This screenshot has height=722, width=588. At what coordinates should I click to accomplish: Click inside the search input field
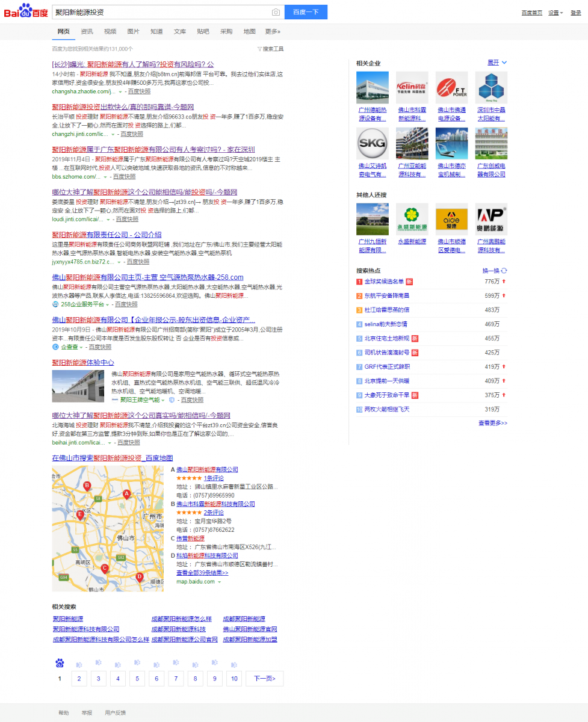[150, 11]
